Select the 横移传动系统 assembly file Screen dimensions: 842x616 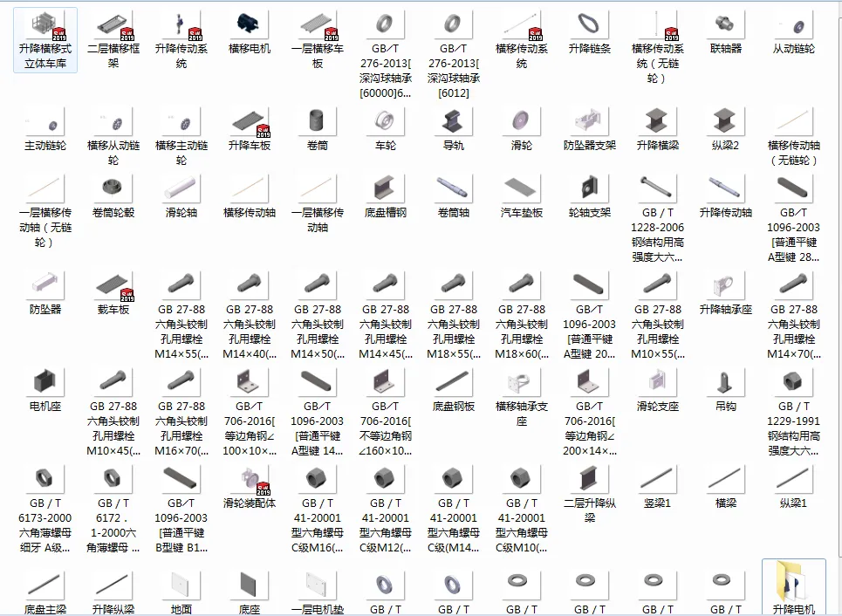[522, 25]
